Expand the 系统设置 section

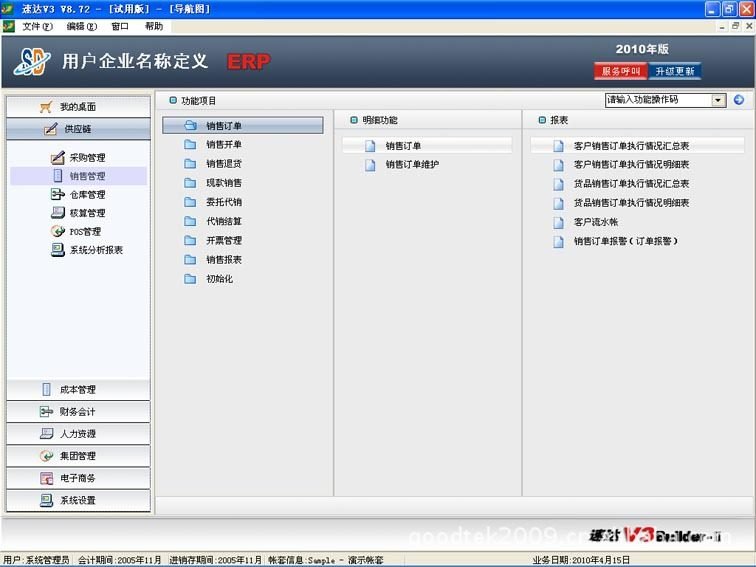tap(78, 500)
